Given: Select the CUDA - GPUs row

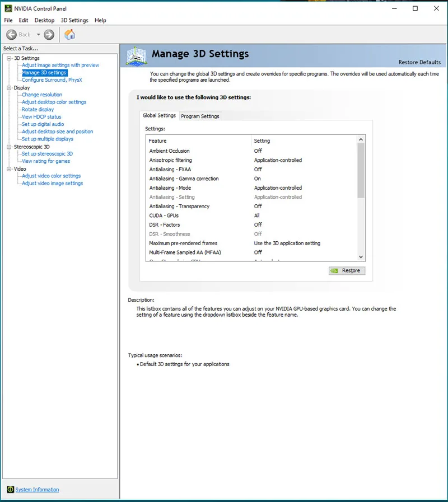Looking at the screenshot, I should pos(251,215).
